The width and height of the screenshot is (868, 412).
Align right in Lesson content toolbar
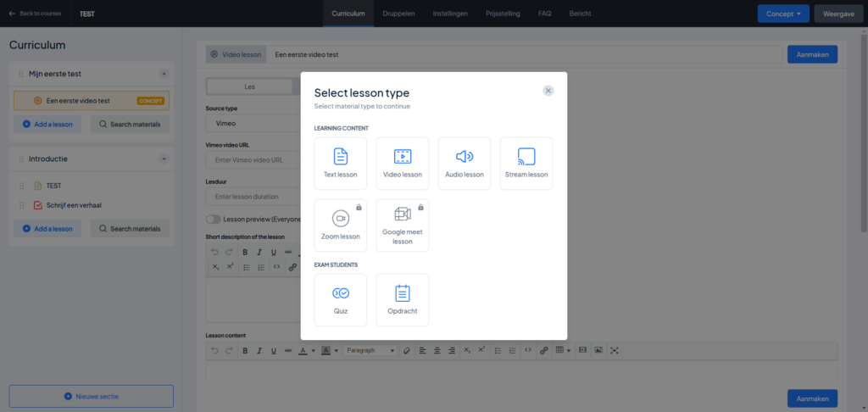[x=452, y=350]
